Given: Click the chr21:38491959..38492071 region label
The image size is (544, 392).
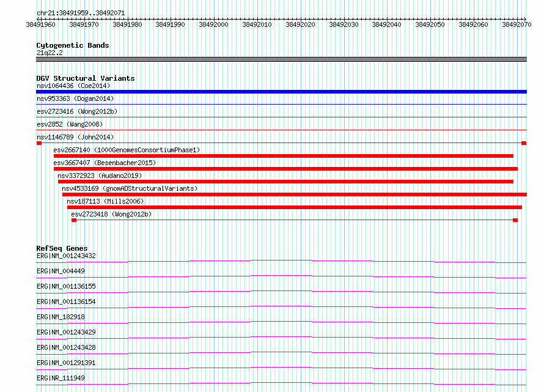Looking at the screenshot, I should pos(81,13).
